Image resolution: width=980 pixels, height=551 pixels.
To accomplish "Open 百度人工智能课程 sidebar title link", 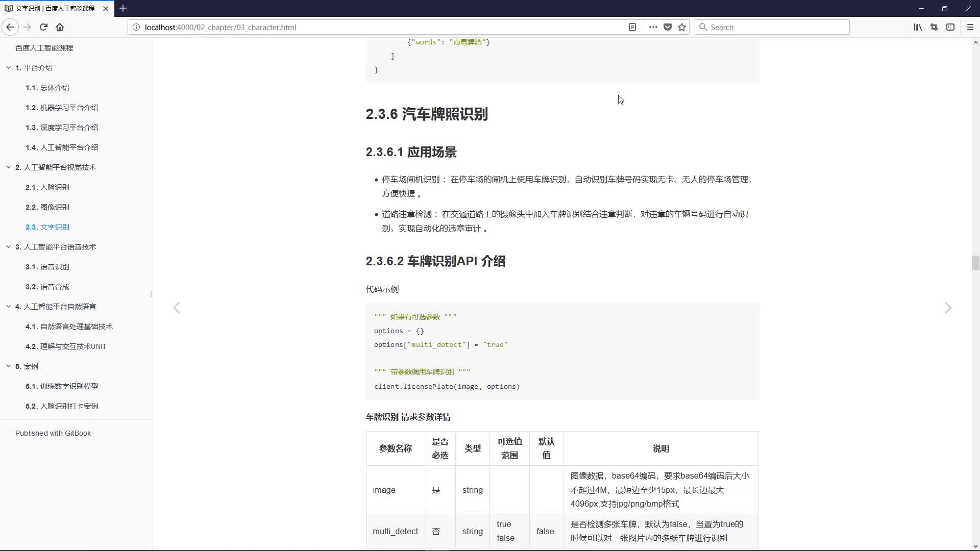I will pos(44,47).
